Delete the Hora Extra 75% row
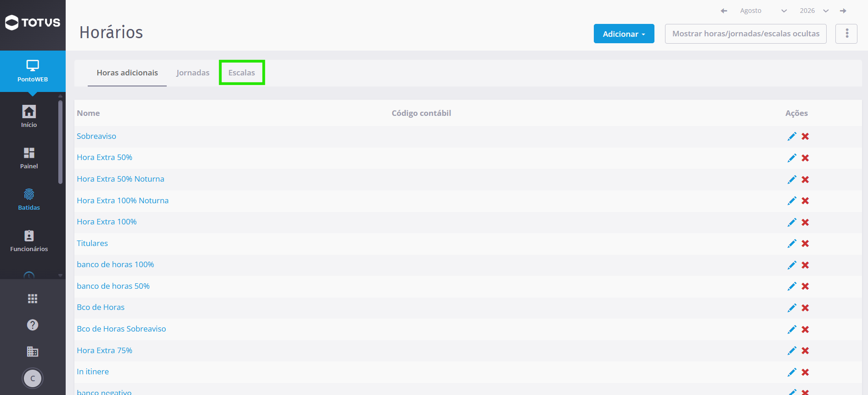 click(805, 351)
